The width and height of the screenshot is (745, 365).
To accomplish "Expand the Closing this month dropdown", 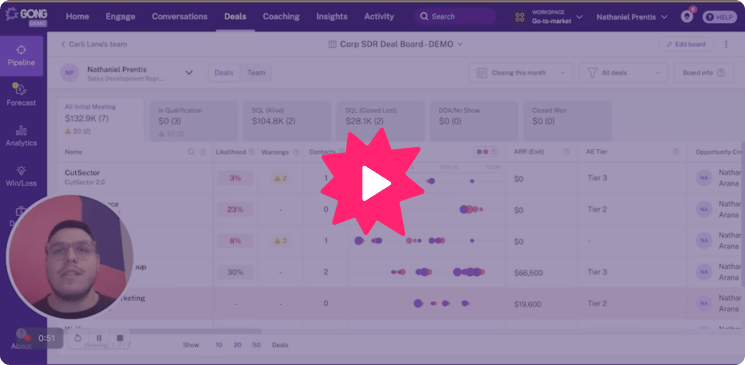I will 521,73.
